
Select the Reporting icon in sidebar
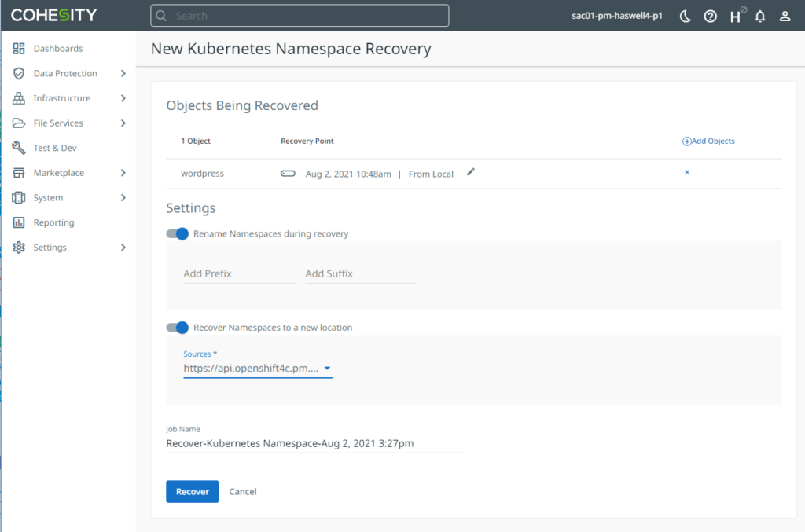17,222
